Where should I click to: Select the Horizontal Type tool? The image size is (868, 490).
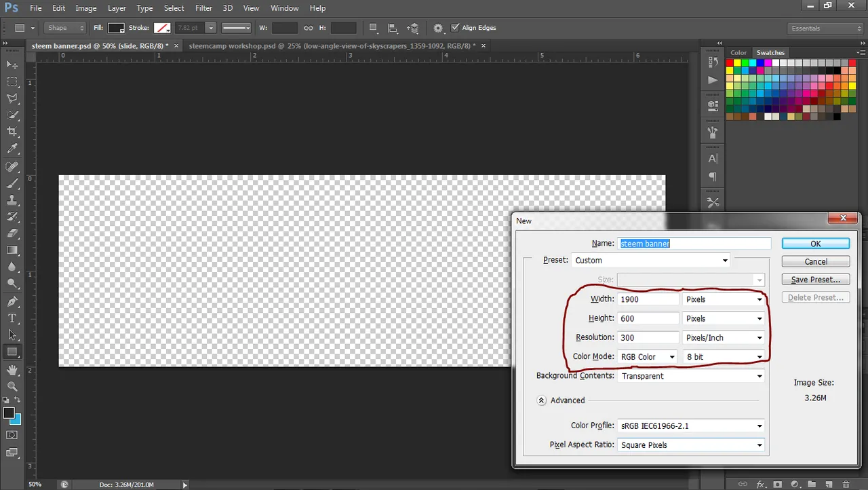coord(12,318)
